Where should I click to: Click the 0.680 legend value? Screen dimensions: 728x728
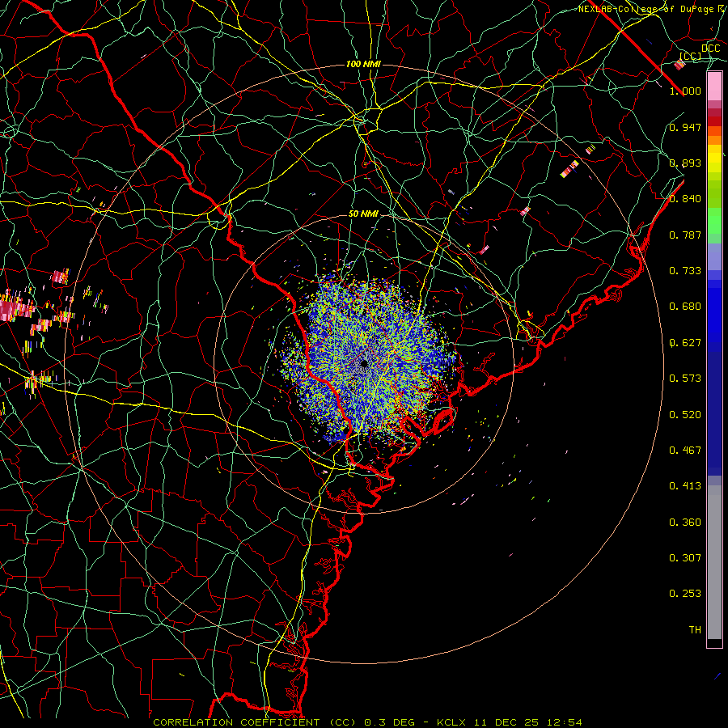click(685, 307)
